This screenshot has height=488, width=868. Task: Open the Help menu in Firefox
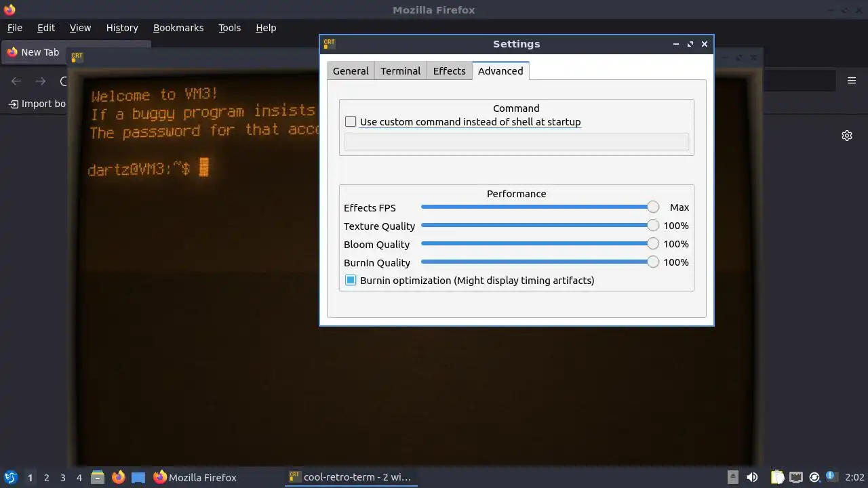click(266, 28)
